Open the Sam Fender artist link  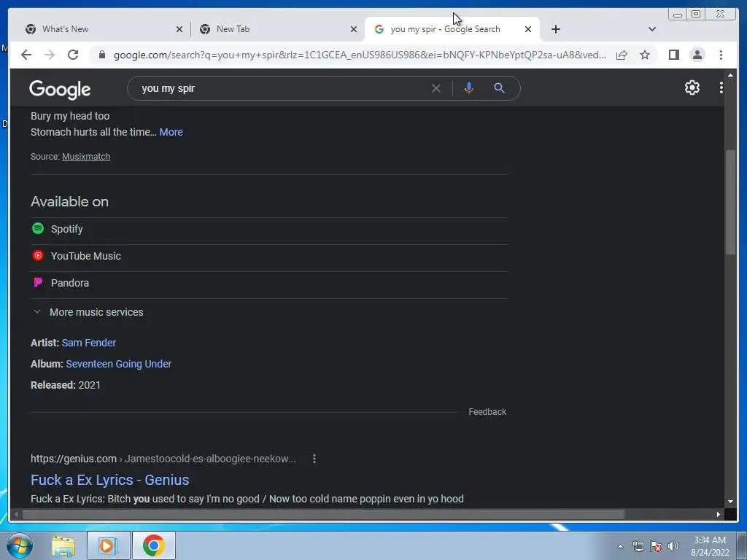(x=88, y=343)
